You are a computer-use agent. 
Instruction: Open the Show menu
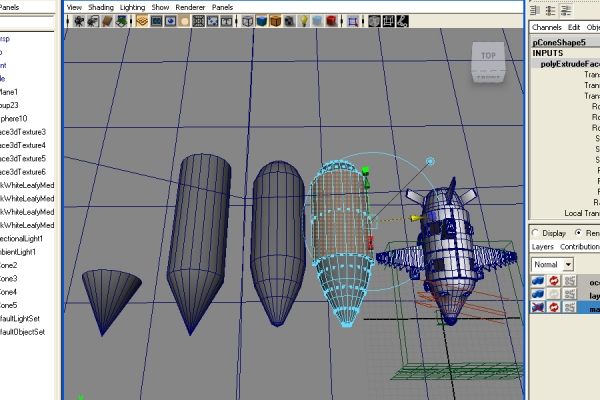point(160,7)
